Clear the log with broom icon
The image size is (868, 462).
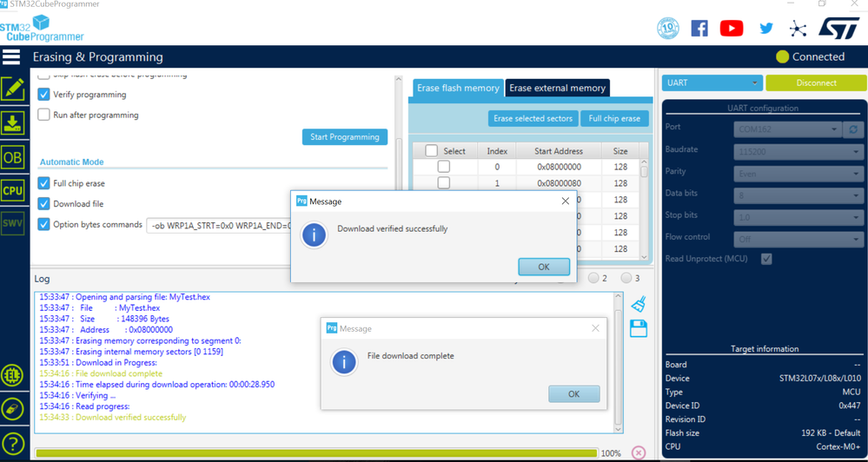tap(639, 303)
